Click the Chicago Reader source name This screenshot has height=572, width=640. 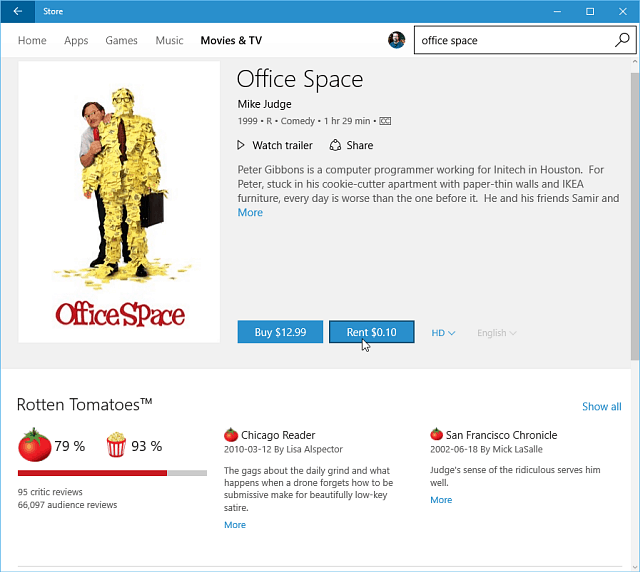click(x=278, y=435)
